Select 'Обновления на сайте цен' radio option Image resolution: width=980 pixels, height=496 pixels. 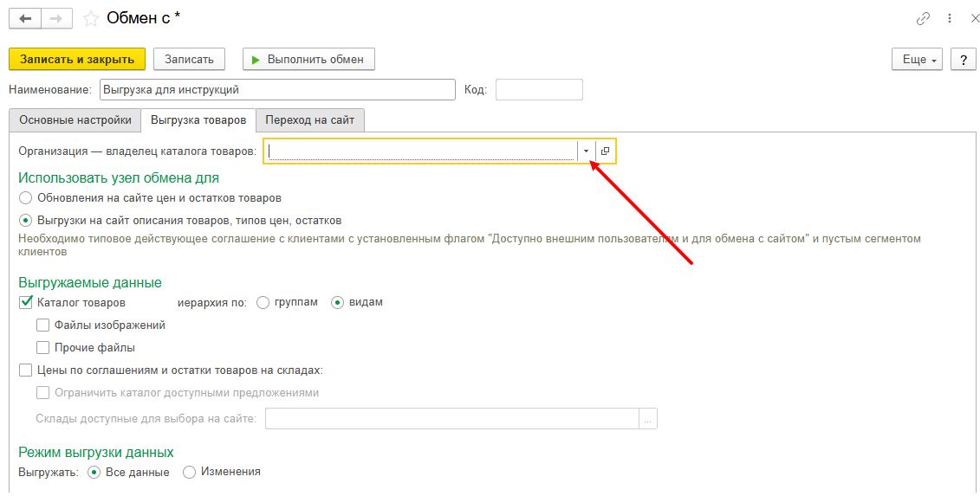coord(25,198)
